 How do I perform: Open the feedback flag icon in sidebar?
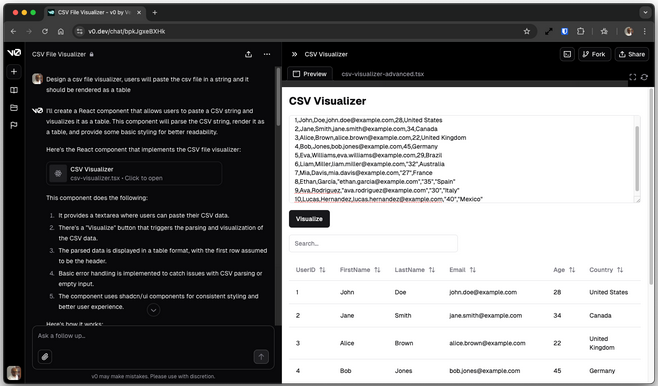tap(14, 125)
